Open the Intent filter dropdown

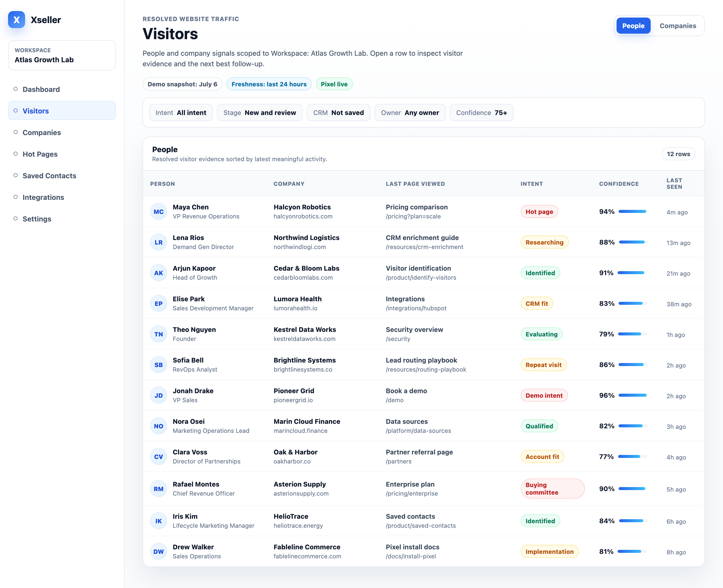point(181,112)
